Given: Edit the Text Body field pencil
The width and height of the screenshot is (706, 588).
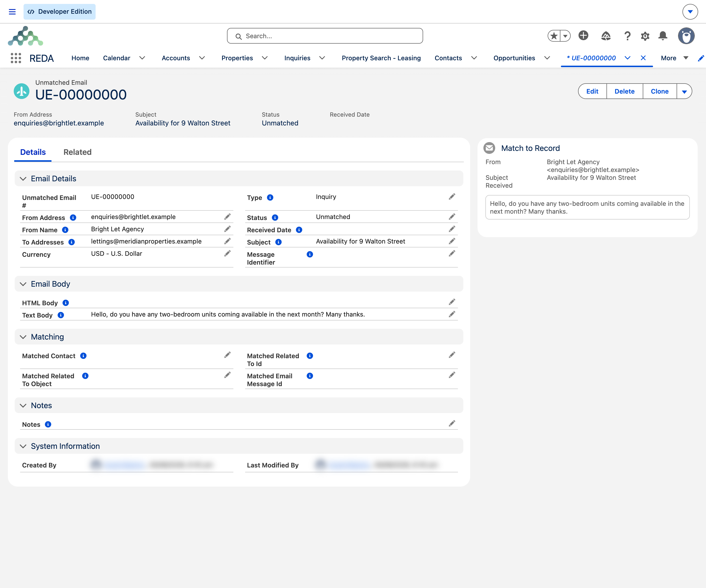Looking at the screenshot, I should click(452, 314).
